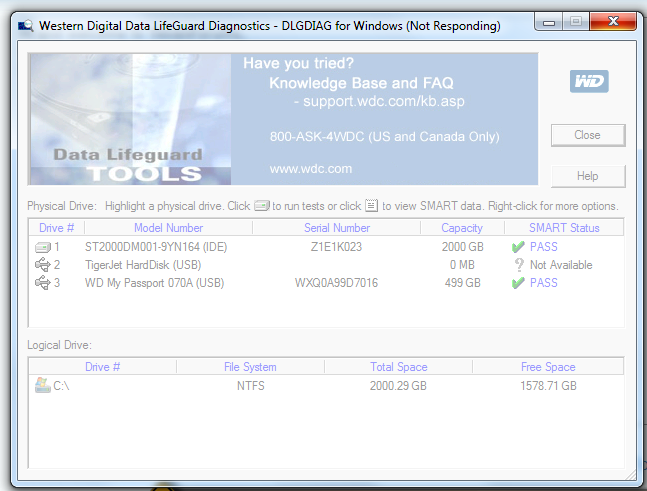Click the Close button

(588, 135)
